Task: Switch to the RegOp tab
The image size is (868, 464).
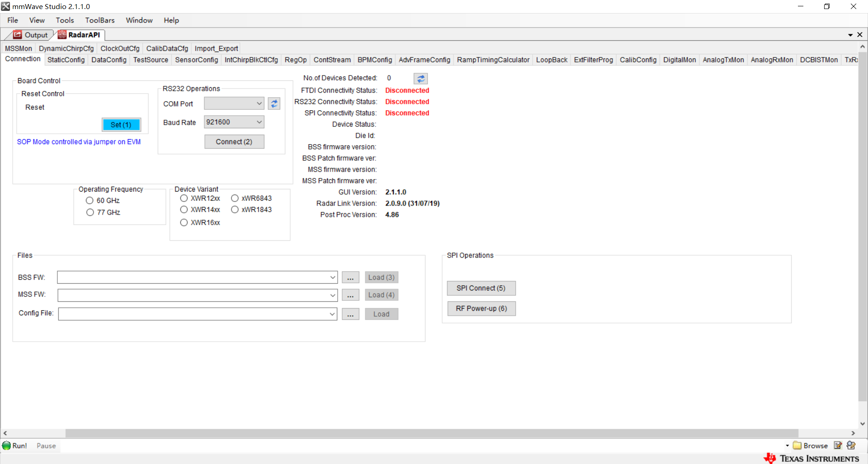Action: (x=296, y=60)
